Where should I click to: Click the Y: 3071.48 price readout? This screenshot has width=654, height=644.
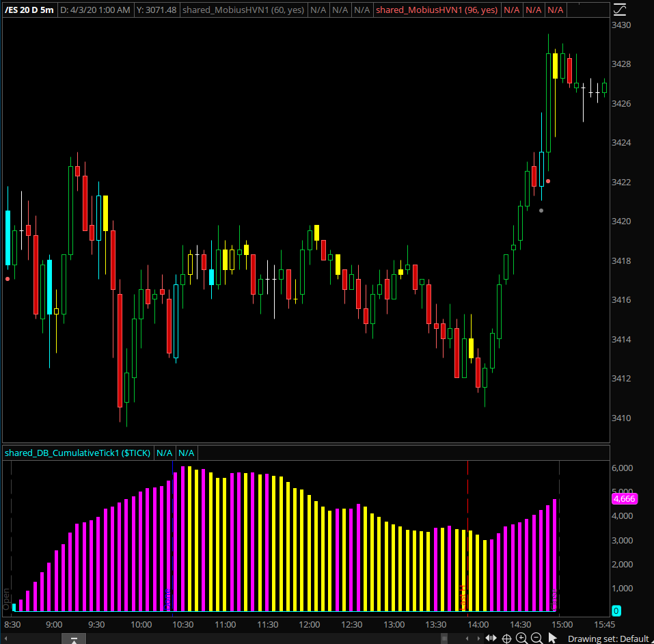pyautogui.click(x=156, y=10)
